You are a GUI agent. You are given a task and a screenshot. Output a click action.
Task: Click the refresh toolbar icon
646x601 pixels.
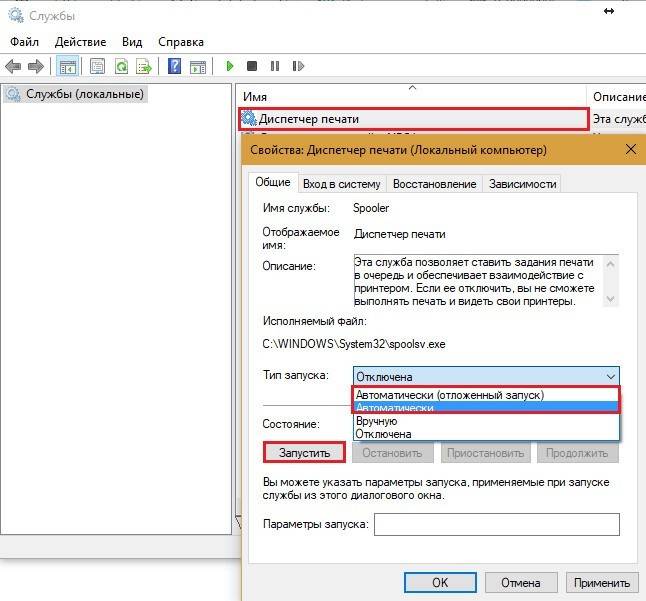121,66
